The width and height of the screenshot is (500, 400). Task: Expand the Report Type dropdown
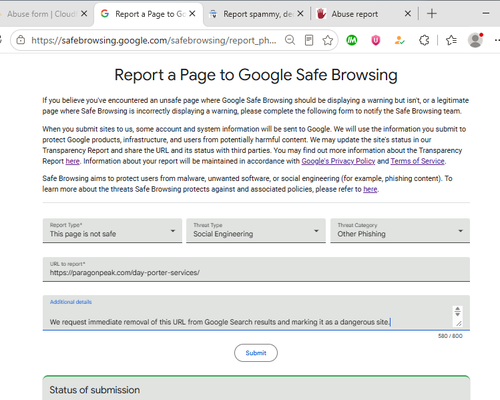click(x=112, y=230)
